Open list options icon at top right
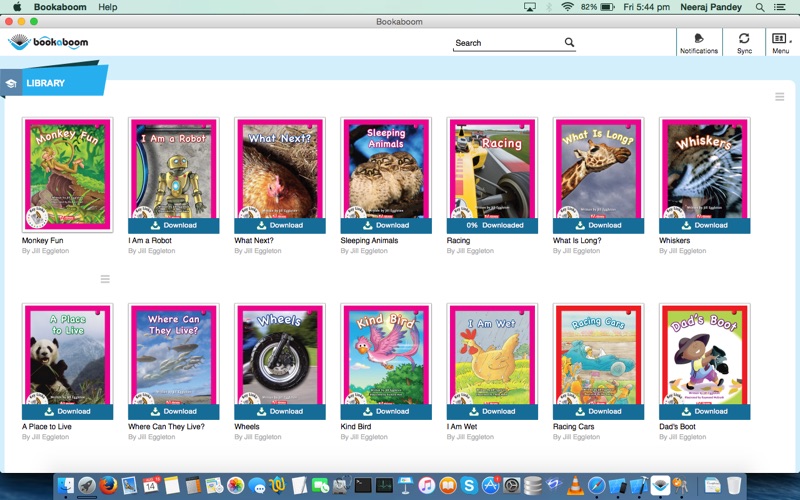 [x=780, y=96]
